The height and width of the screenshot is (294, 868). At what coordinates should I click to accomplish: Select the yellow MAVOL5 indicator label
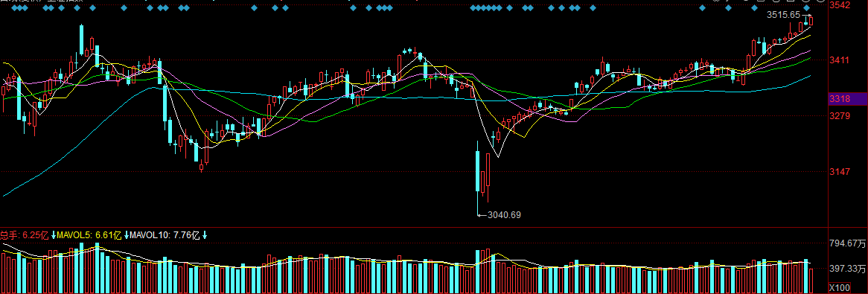click(x=74, y=235)
